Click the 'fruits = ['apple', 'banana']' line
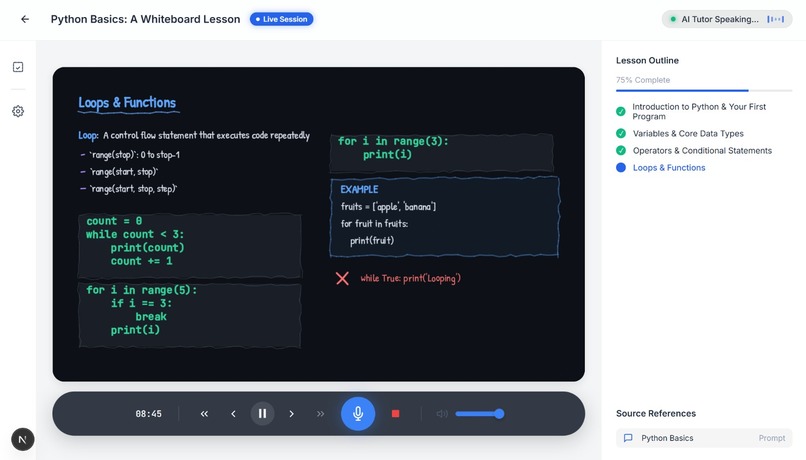 tap(388, 207)
